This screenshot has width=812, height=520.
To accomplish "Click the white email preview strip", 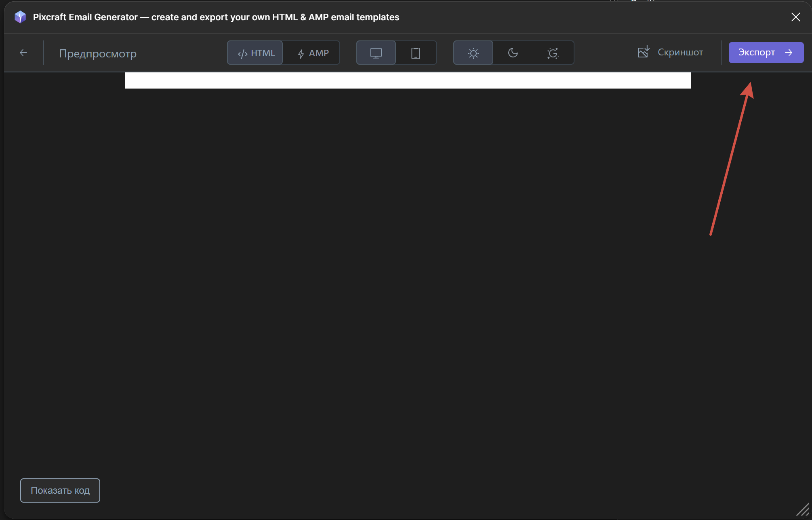I will pyautogui.click(x=408, y=80).
